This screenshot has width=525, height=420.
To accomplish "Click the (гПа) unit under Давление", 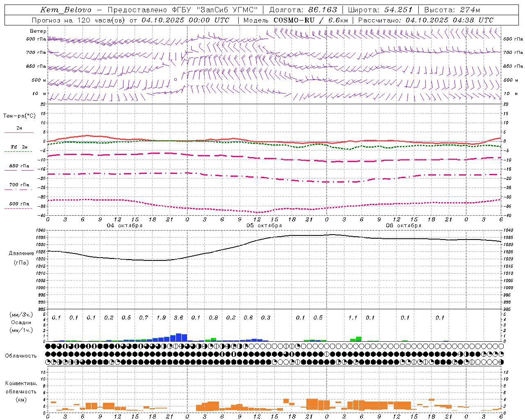I will 21,263.
